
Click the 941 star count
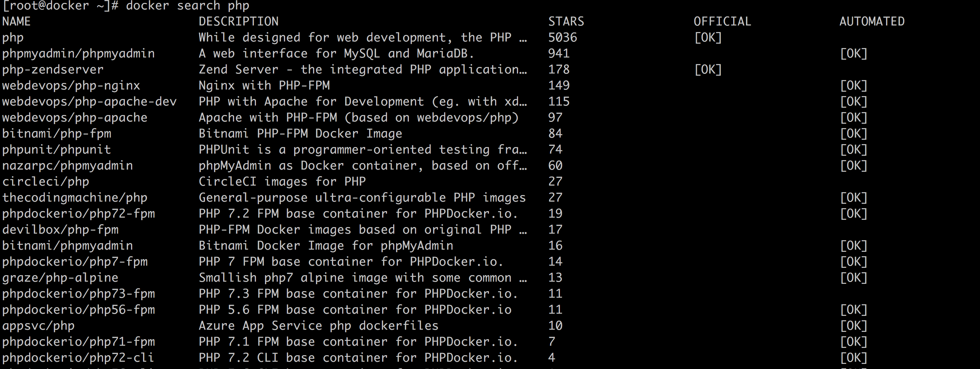pos(558,53)
